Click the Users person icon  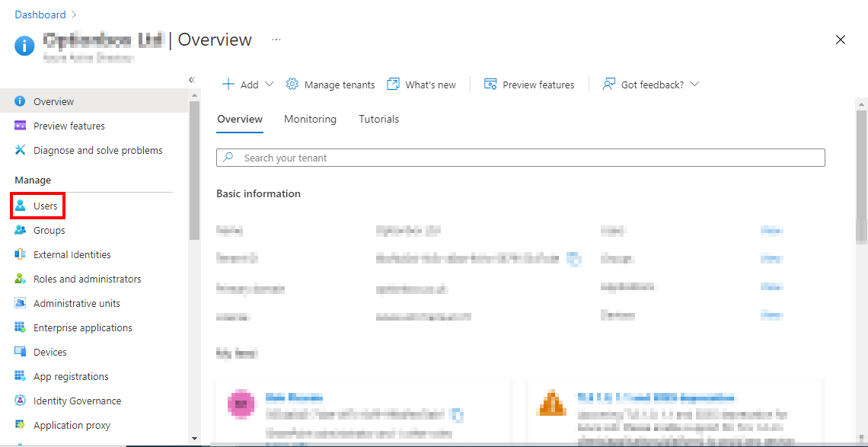point(20,206)
